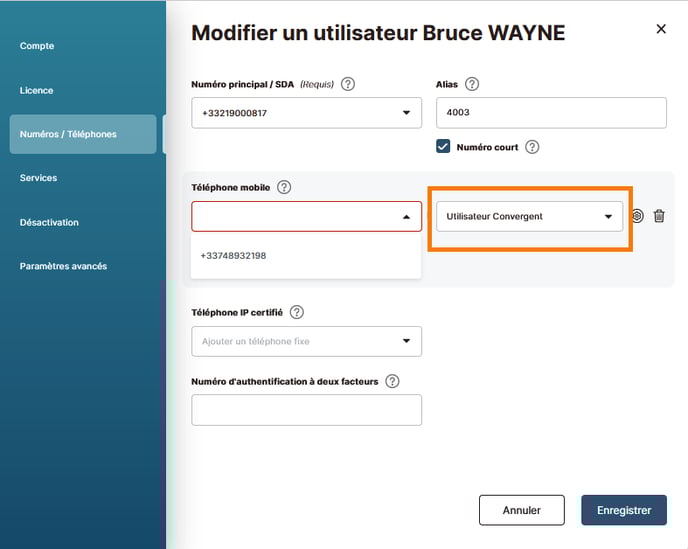Open the Numéro principal +33219000817 dropdown
The width and height of the screenshot is (688, 549).
[306, 113]
